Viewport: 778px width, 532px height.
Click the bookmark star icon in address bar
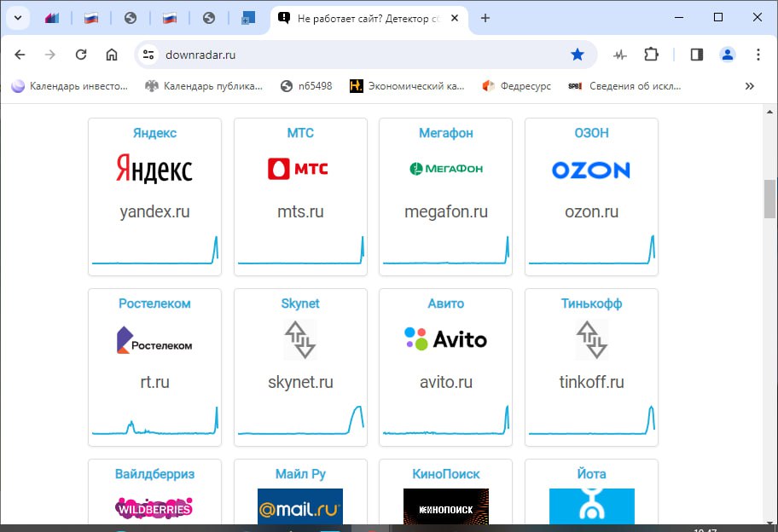coord(578,55)
